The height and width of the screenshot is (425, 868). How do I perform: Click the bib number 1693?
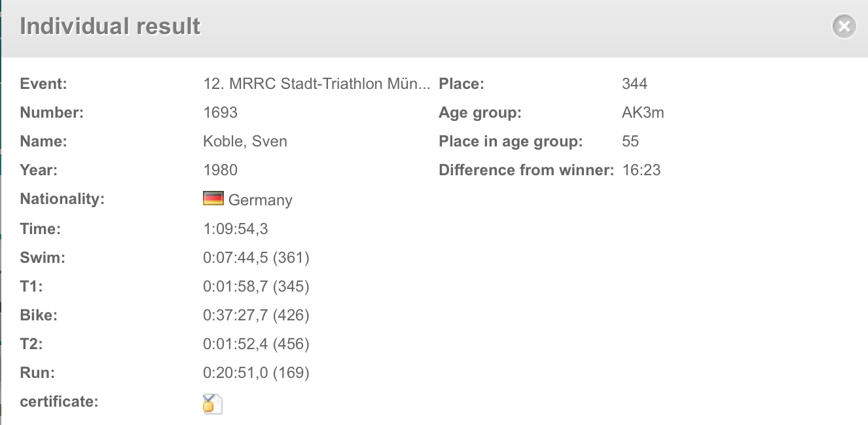click(x=221, y=112)
